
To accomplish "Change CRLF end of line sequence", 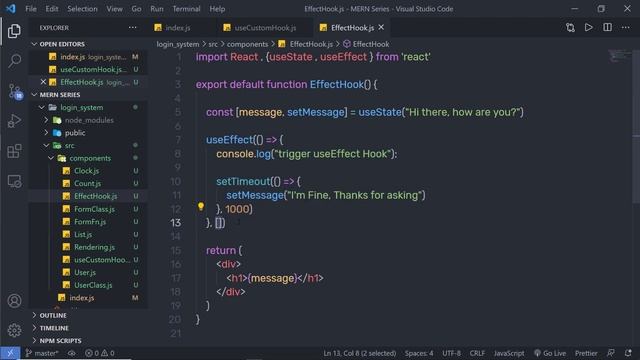I will (477, 353).
